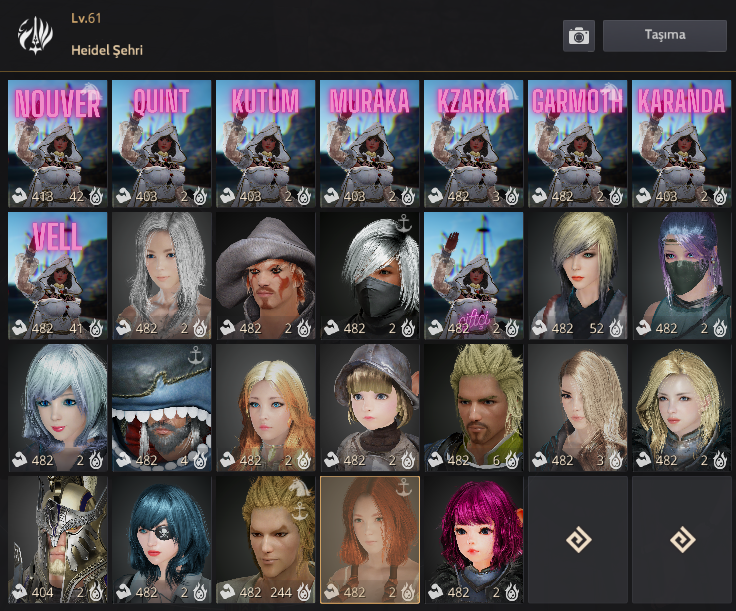The image size is (736, 611).
Task: Select the NOUVER character card
Action: point(58,144)
